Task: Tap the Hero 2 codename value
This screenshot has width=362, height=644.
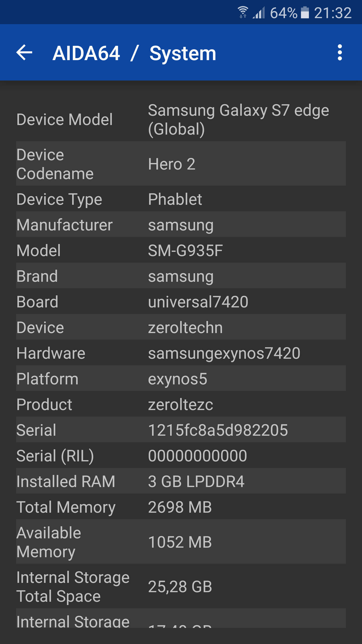Action: point(172,164)
